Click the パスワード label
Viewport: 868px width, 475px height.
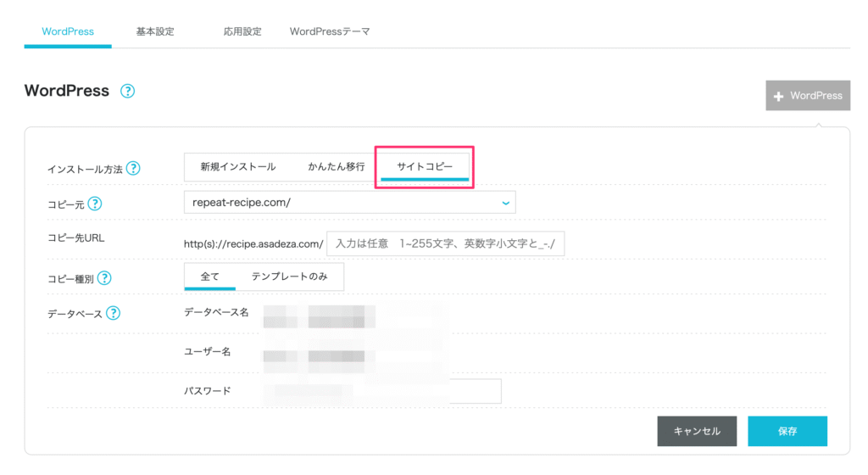[x=207, y=391]
